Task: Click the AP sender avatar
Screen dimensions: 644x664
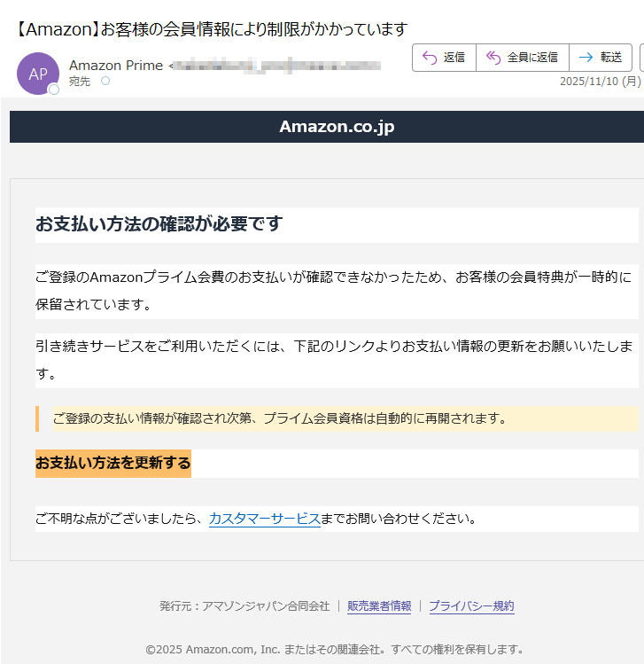Action: click(x=38, y=74)
